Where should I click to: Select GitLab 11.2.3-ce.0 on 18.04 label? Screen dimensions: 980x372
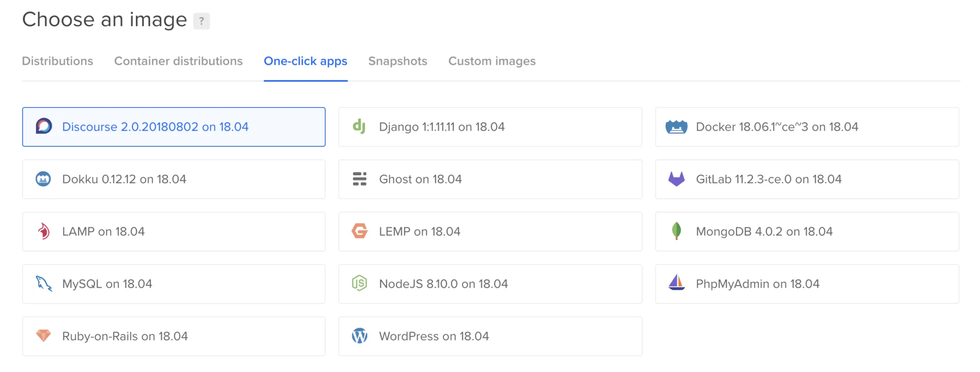pos(769,179)
